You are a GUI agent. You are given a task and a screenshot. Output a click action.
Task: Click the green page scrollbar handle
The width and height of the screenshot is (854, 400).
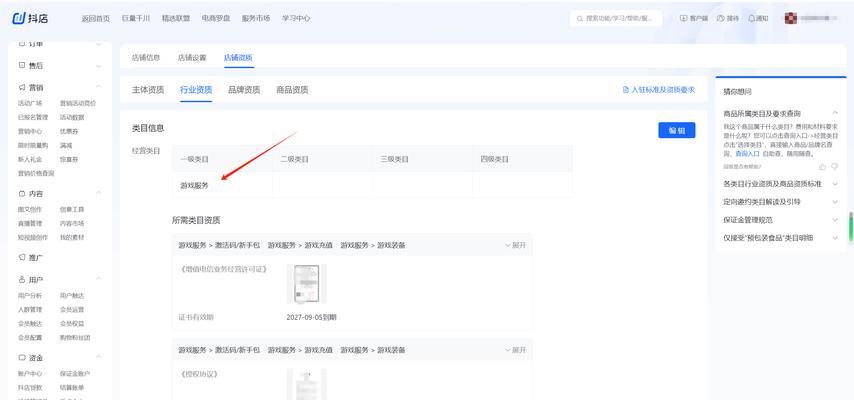point(851,226)
